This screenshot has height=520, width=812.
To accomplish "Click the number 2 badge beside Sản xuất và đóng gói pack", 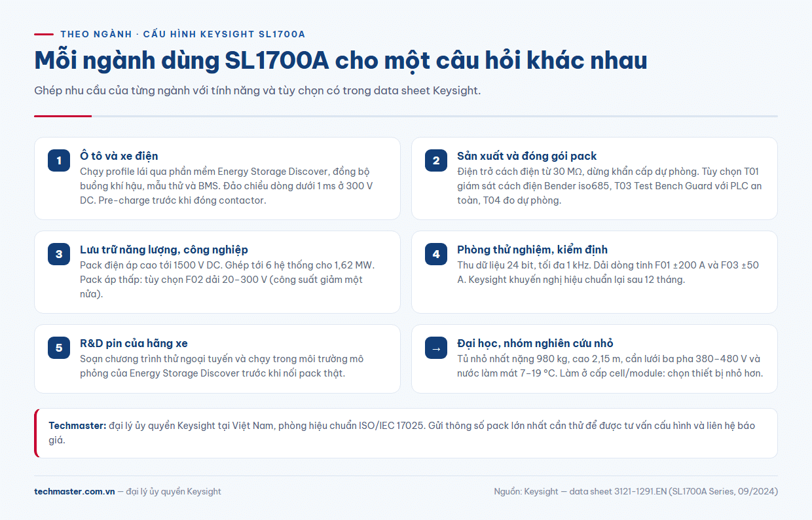I will pyautogui.click(x=436, y=160).
